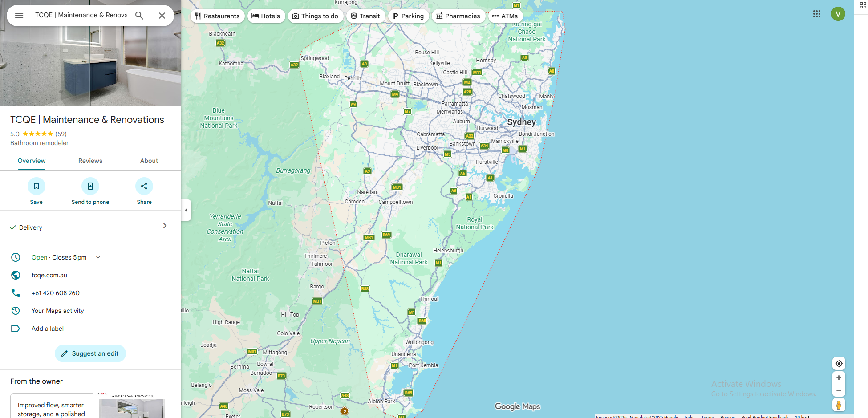Switch to the About tab
This screenshot has width=868, height=418.
tap(149, 161)
